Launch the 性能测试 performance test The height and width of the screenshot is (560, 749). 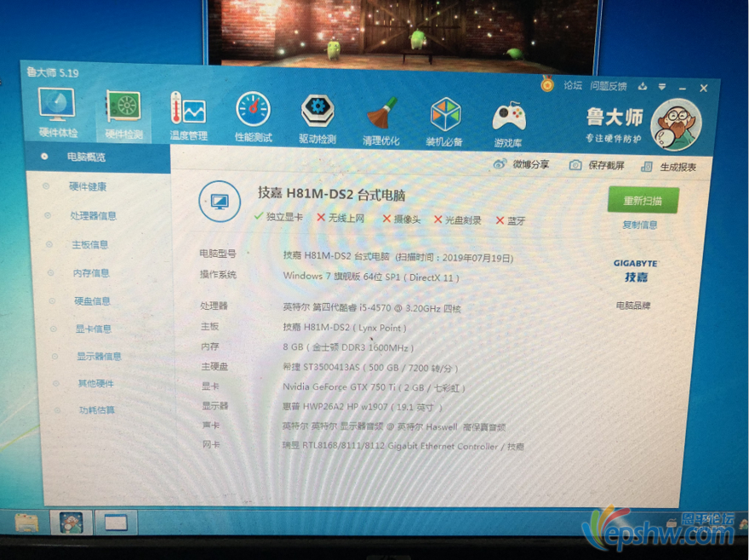pyautogui.click(x=253, y=117)
